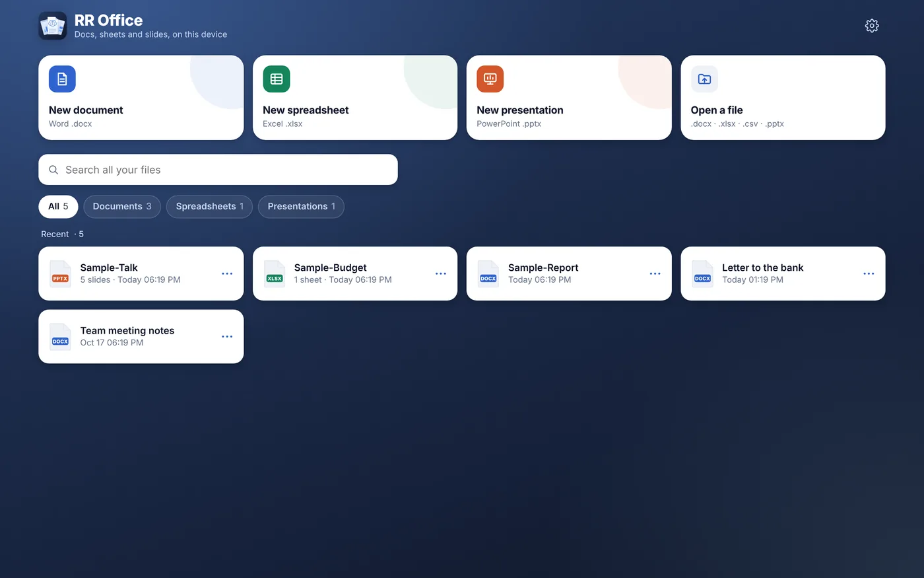924x578 pixels.
Task: Click the XLSX file icon for Sample-Budget
Action: [x=274, y=273]
